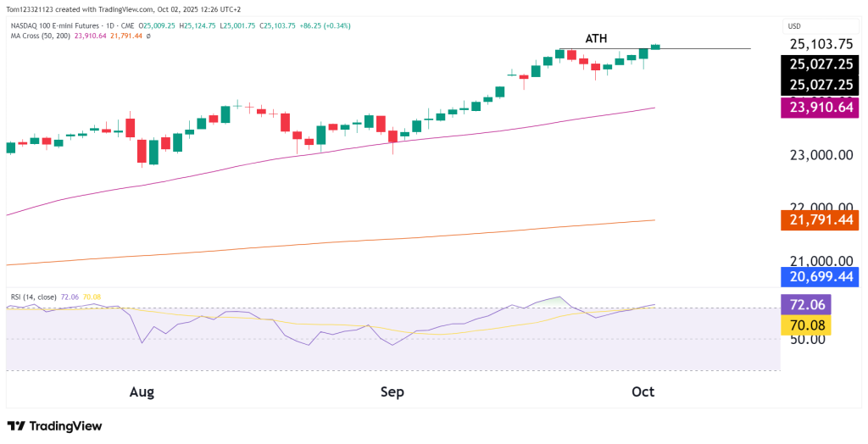Click the 25,103.75 current price label
868x444 pixels.
click(821, 44)
